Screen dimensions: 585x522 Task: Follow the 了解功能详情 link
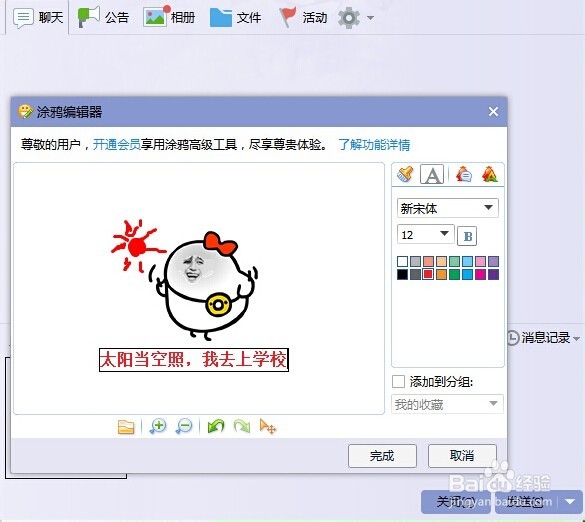[374, 144]
